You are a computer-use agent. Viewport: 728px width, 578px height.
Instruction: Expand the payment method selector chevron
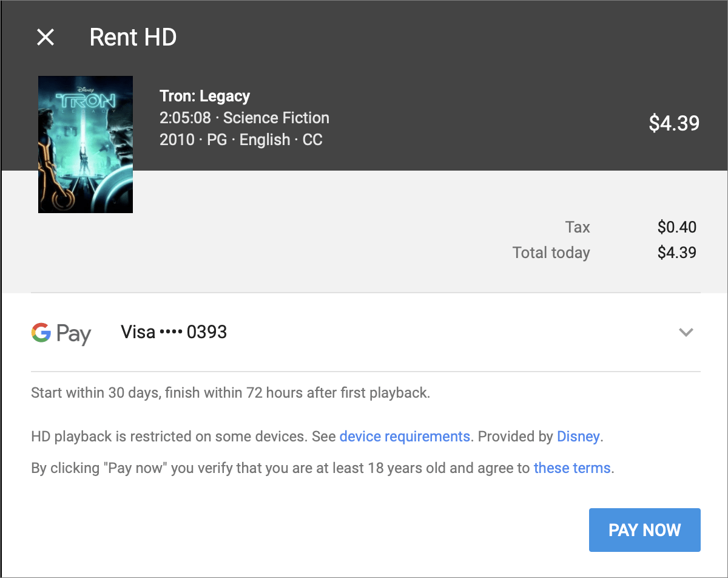pos(686,333)
